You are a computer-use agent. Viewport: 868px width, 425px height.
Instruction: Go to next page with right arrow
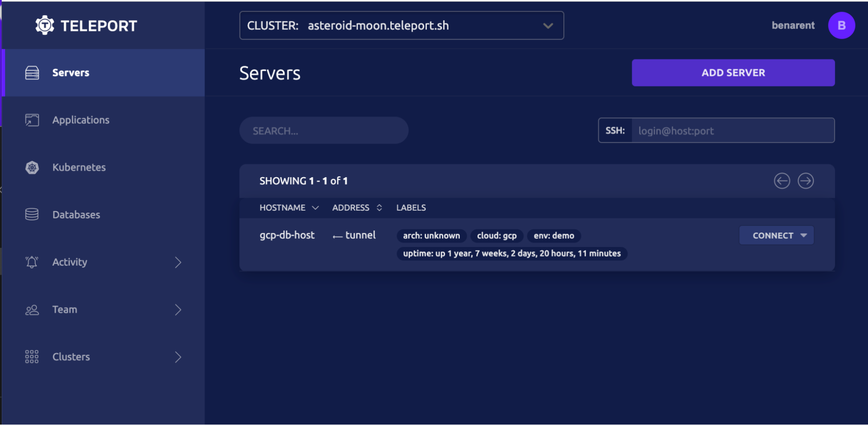(x=806, y=181)
